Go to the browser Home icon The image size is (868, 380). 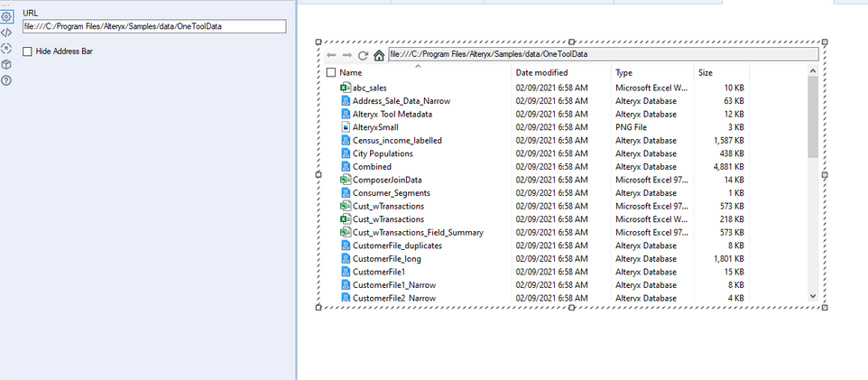coord(379,55)
